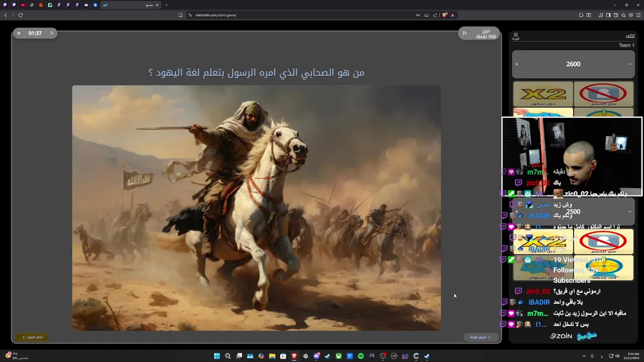Open the board icon in team panel
Screen dimensions: 644x362
tap(516, 36)
